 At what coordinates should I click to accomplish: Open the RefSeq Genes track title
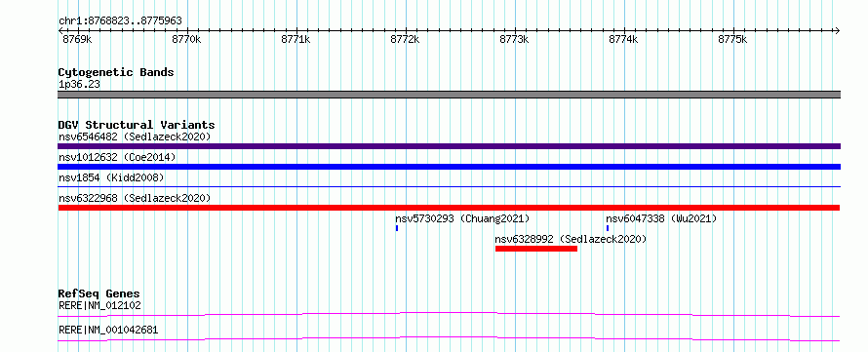click(x=99, y=293)
